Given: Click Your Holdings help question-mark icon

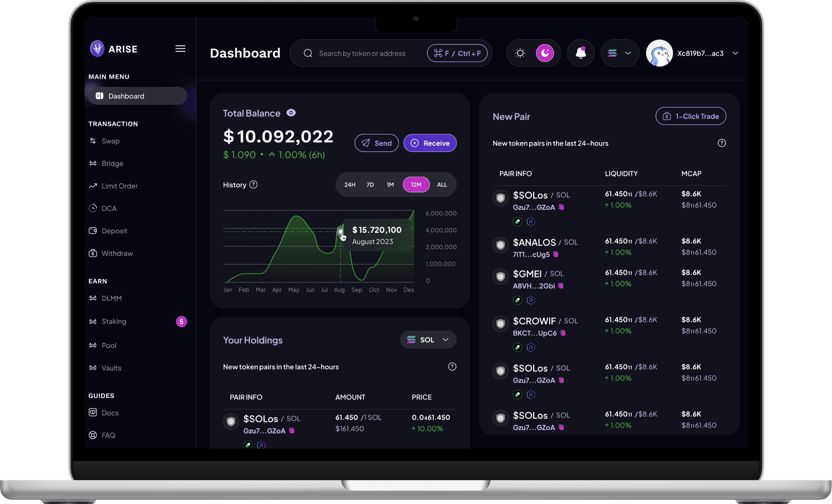Looking at the screenshot, I should 452,367.
